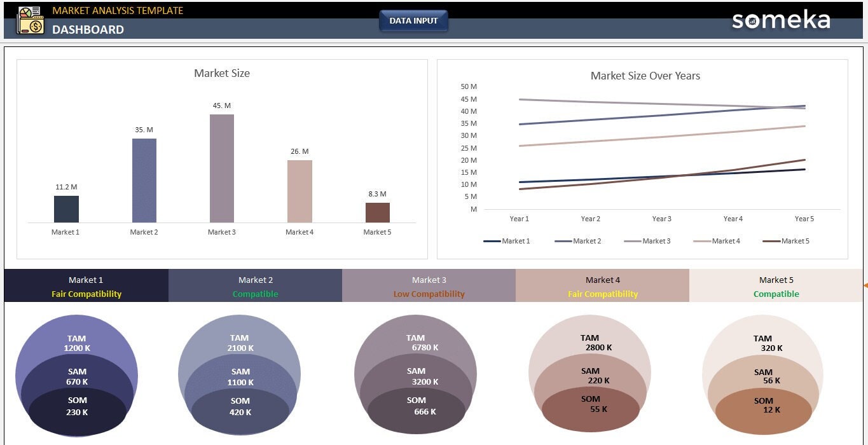This screenshot has height=445, width=868.
Task: Open the Data Input sheet
Action: tap(413, 20)
